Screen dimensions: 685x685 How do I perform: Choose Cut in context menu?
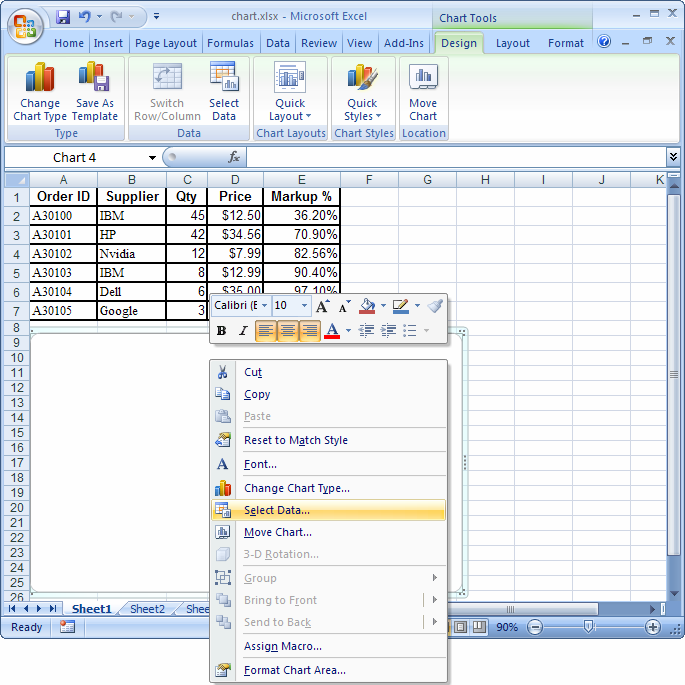tap(328, 372)
